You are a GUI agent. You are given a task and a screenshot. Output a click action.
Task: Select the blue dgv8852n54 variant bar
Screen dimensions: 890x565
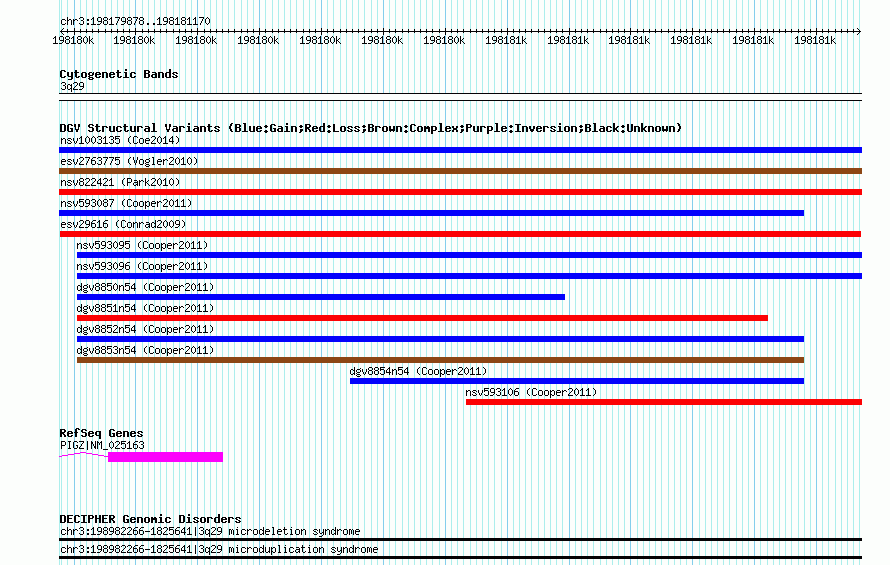tap(440, 339)
